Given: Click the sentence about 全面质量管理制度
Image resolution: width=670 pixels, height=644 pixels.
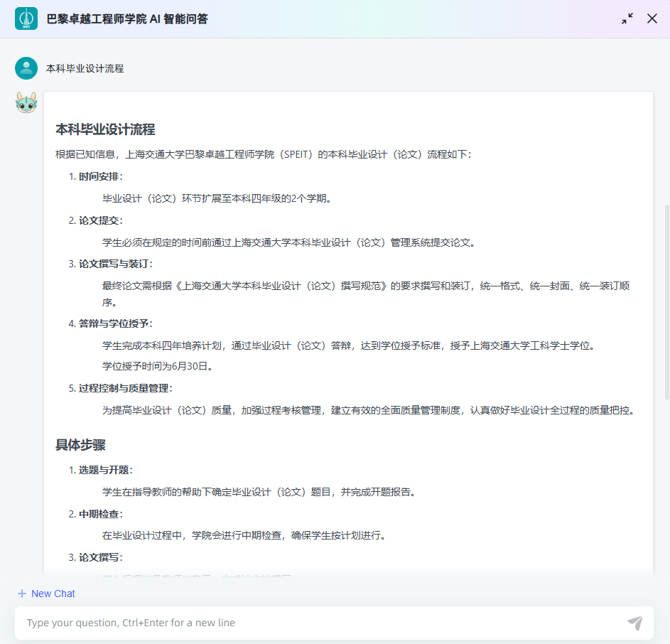Looking at the screenshot, I should pyautogui.click(x=368, y=411).
